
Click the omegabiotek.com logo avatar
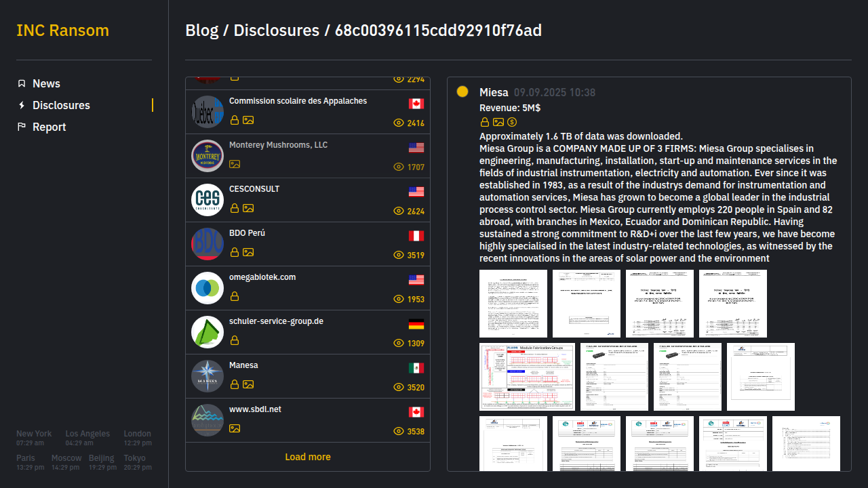208,288
